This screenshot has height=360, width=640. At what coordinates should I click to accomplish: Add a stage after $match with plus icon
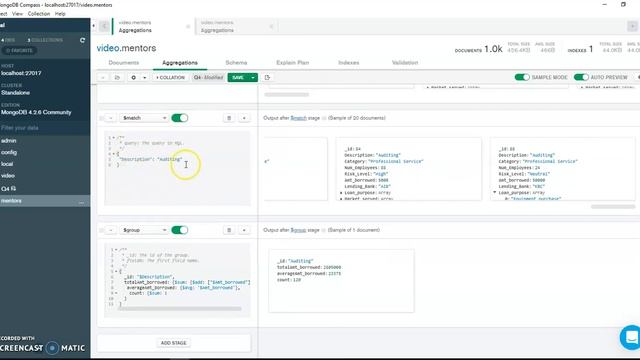click(244, 118)
